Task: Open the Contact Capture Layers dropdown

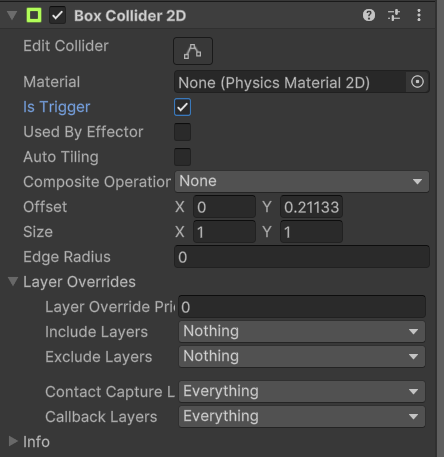Action: click(302, 392)
